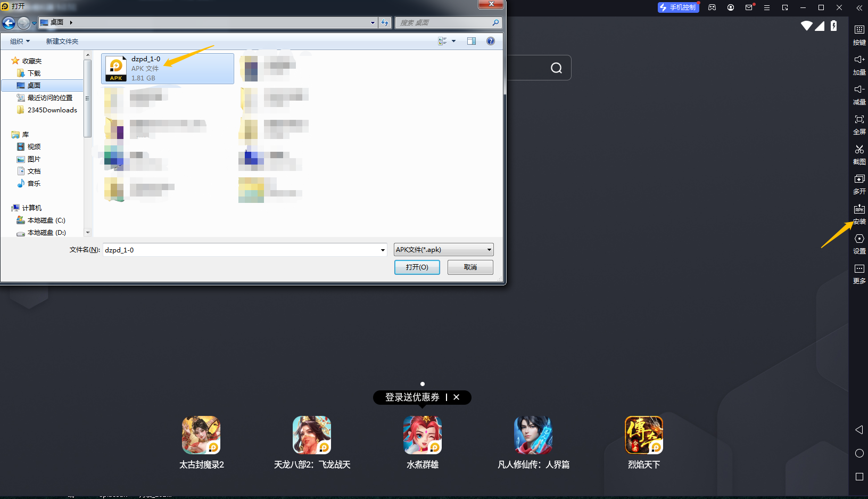Enter fullscreen mode from sidebar
Image resolution: width=868 pixels, height=499 pixels.
859,120
